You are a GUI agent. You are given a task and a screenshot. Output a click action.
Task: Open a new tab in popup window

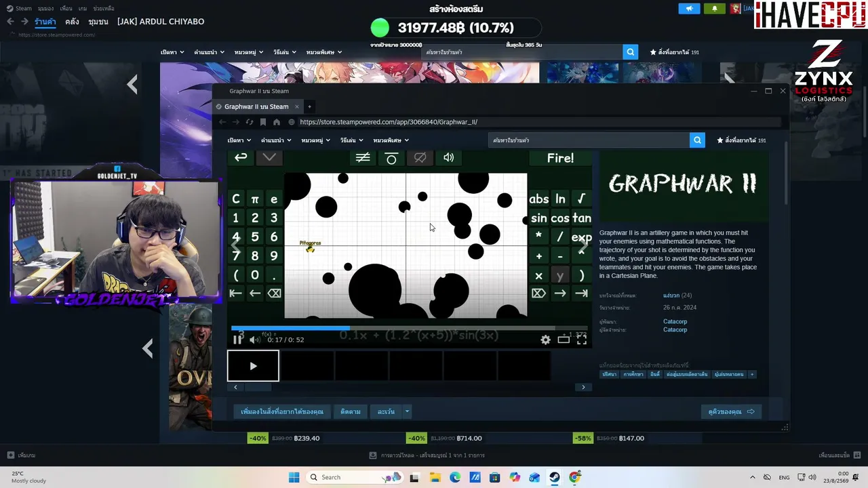pyautogui.click(x=309, y=106)
